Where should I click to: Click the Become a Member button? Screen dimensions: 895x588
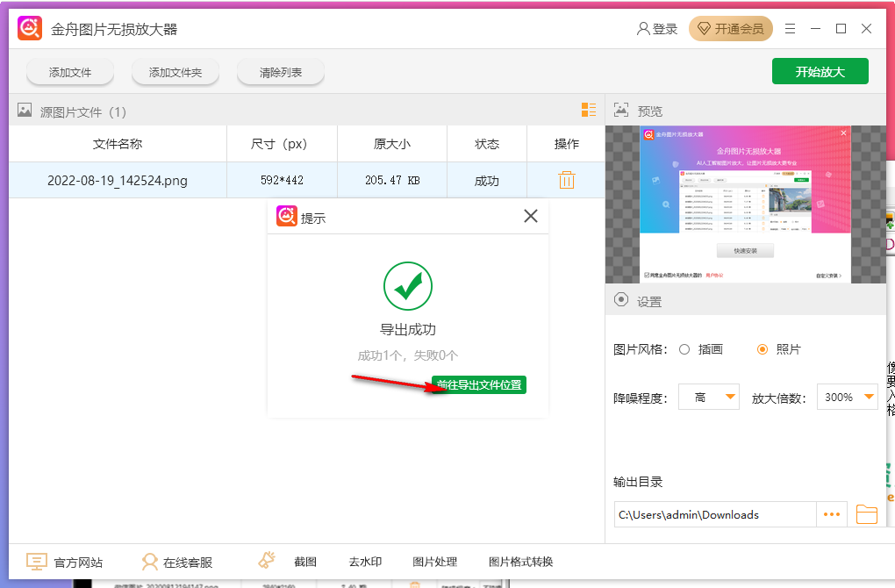(731, 29)
